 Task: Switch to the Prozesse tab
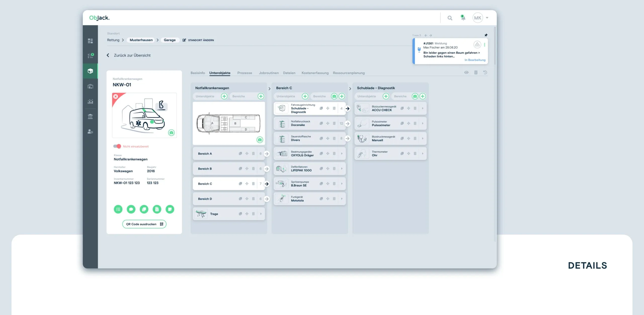[244, 73]
